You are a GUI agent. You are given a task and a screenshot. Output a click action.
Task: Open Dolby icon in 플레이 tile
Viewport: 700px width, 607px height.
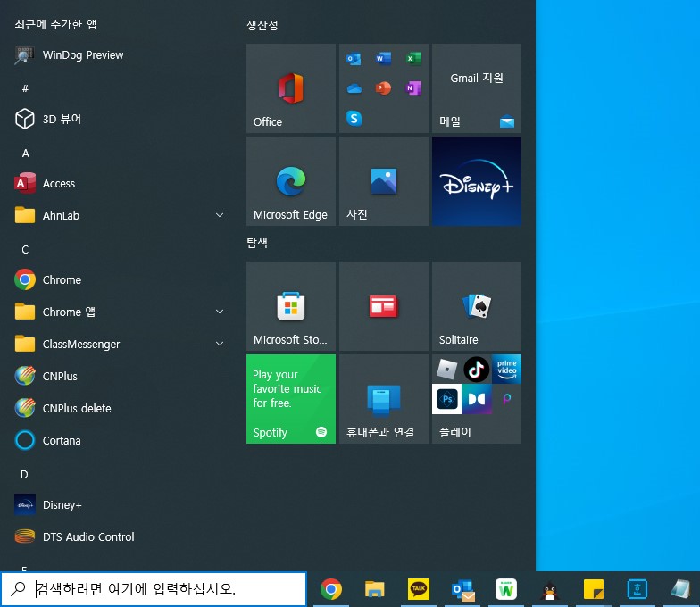477,399
